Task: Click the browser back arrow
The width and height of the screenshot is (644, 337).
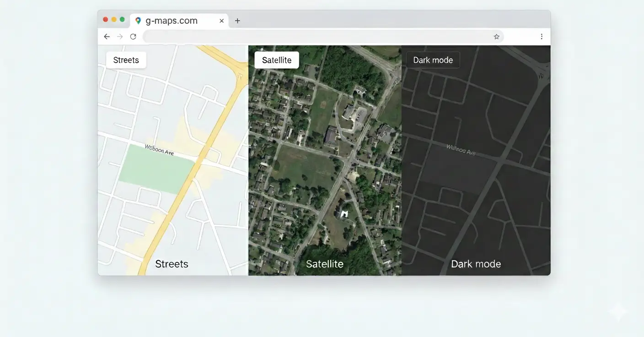Action: [107, 37]
